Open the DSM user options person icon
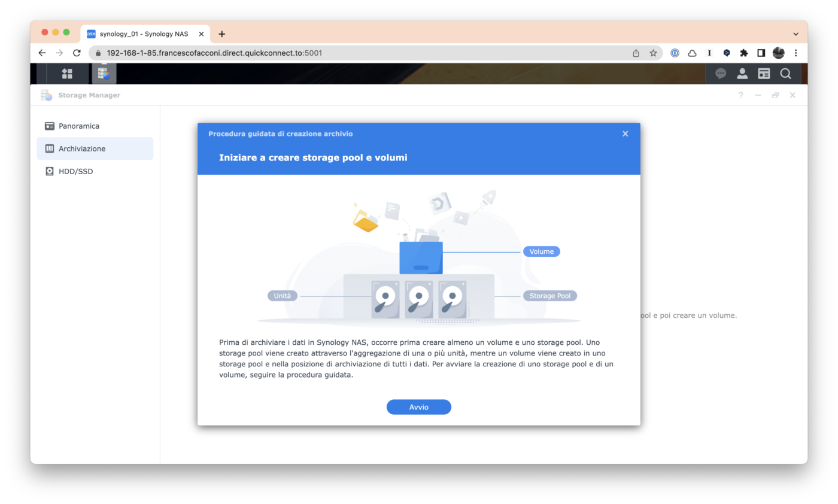838x504 pixels. coord(742,73)
